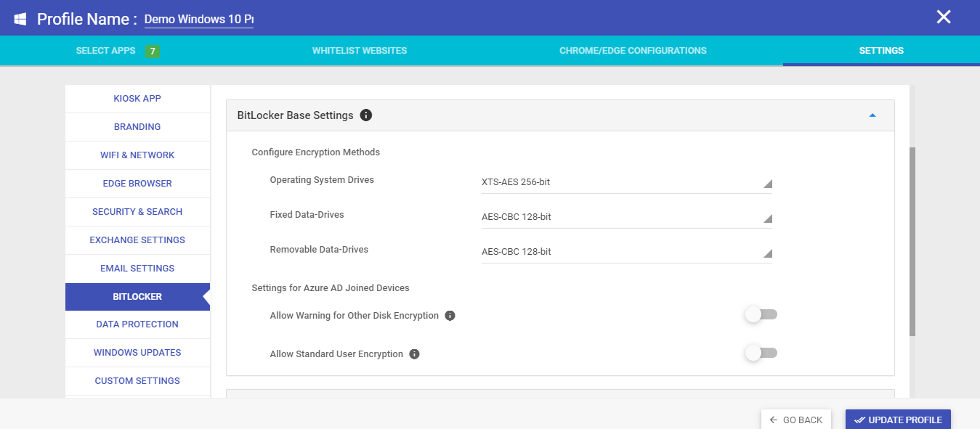Image resolution: width=980 pixels, height=429 pixels.
Task: Select the BitLocker section in sidebar
Action: (x=137, y=297)
